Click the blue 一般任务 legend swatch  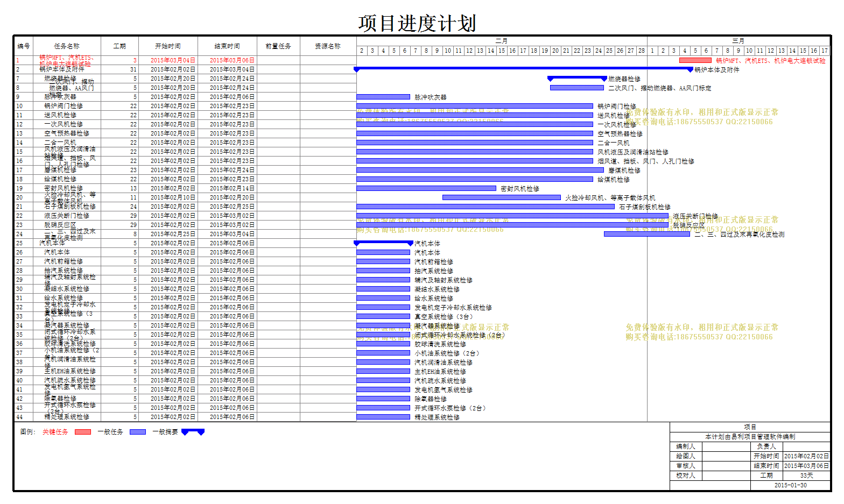coord(138,432)
